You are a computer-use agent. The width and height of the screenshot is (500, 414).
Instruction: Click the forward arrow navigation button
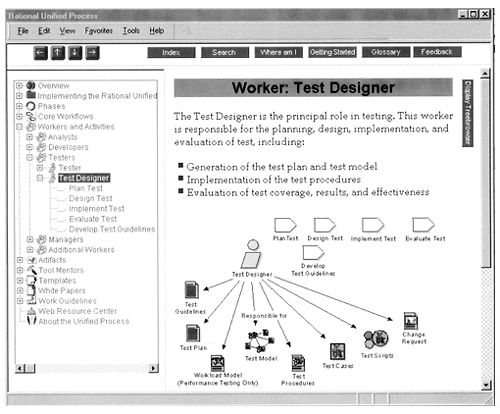(92, 53)
